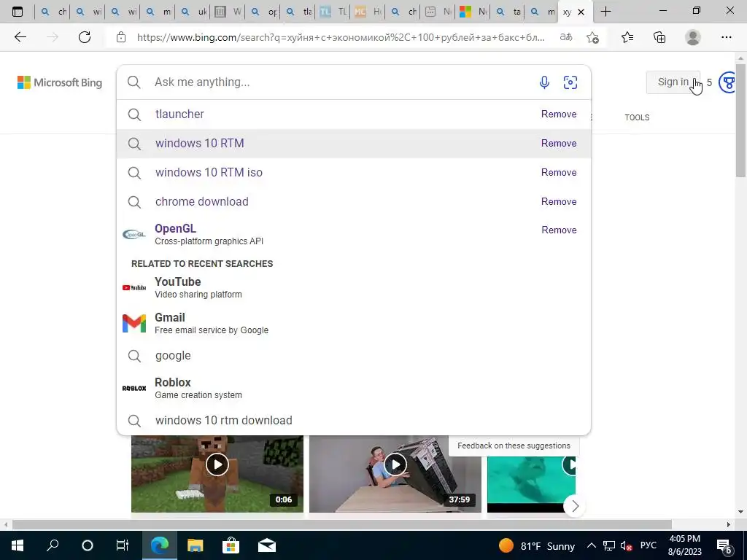This screenshot has width=747, height=560.
Task: Remove 'tlauncher' from search history
Action: tap(559, 114)
